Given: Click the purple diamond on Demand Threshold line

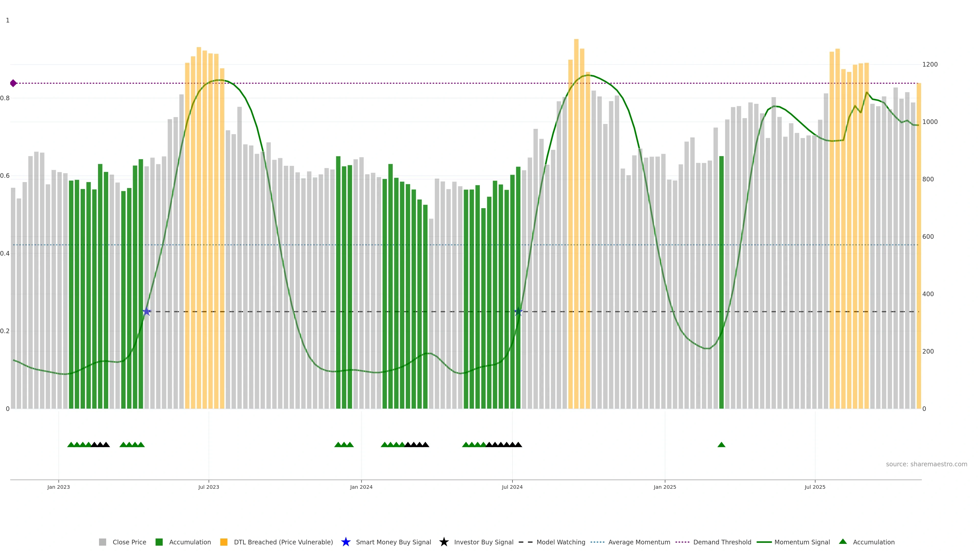Looking at the screenshot, I should click(13, 83).
